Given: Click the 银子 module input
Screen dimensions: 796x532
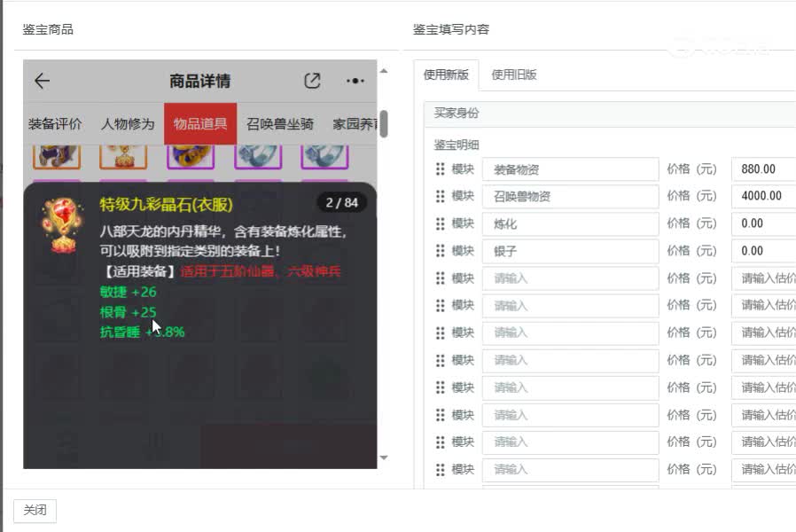Looking at the screenshot, I should (x=571, y=251).
